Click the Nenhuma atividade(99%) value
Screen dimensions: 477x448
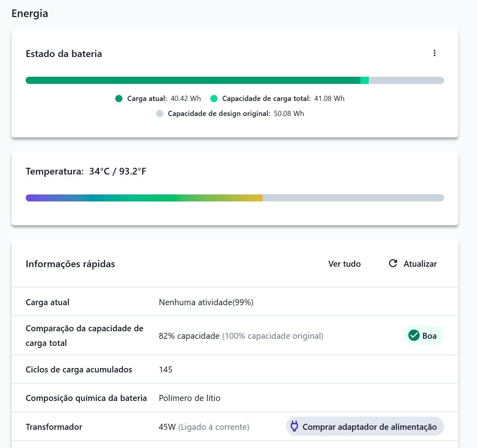click(x=206, y=302)
